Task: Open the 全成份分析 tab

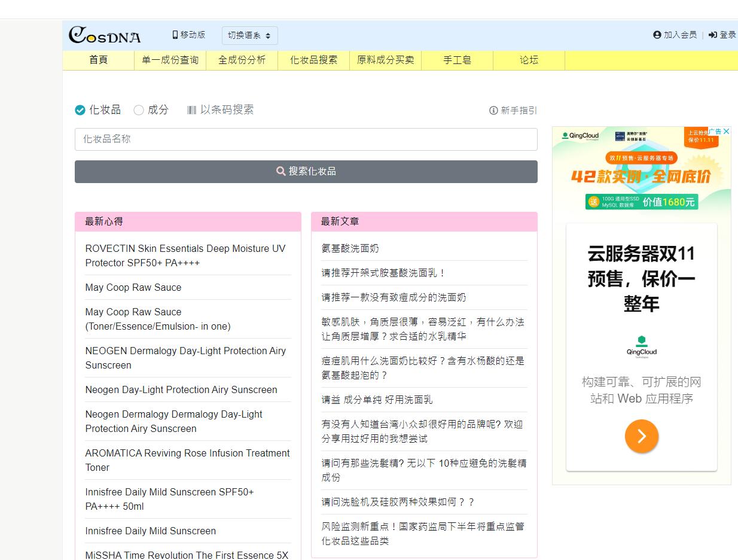Action: click(242, 60)
